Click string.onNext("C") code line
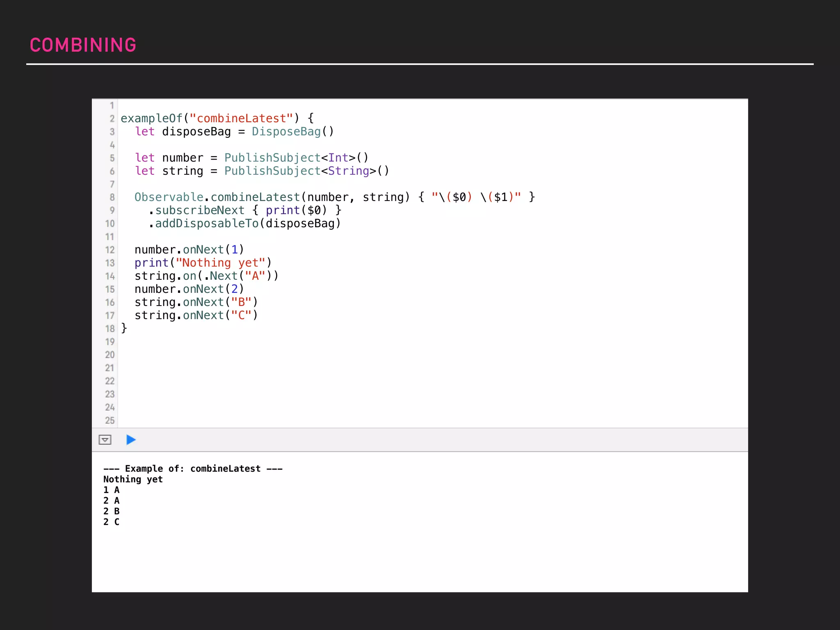The height and width of the screenshot is (630, 840). pyautogui.click(x=196, y=315)
